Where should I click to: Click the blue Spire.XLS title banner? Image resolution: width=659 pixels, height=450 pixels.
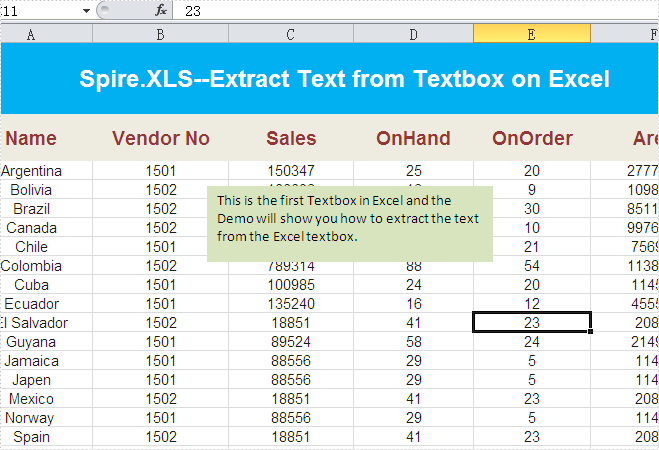(330, 79)
